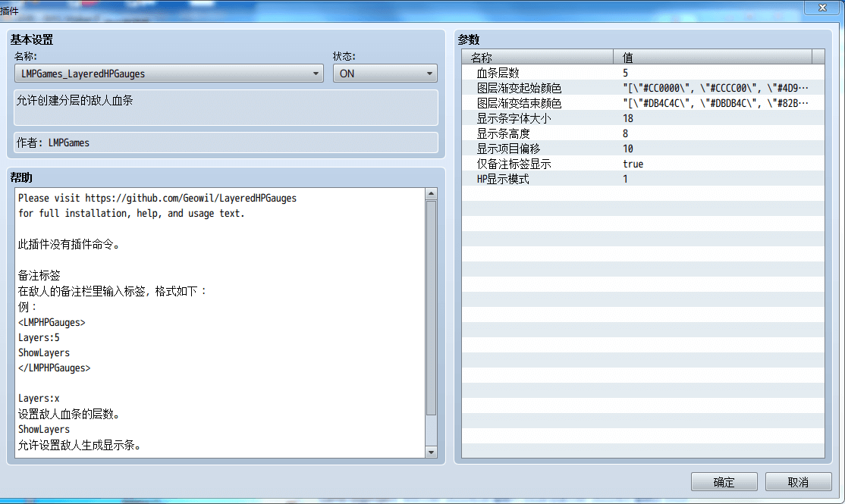
Task: Click the start color value beginning #CC0000
Action: coord(715,88)
